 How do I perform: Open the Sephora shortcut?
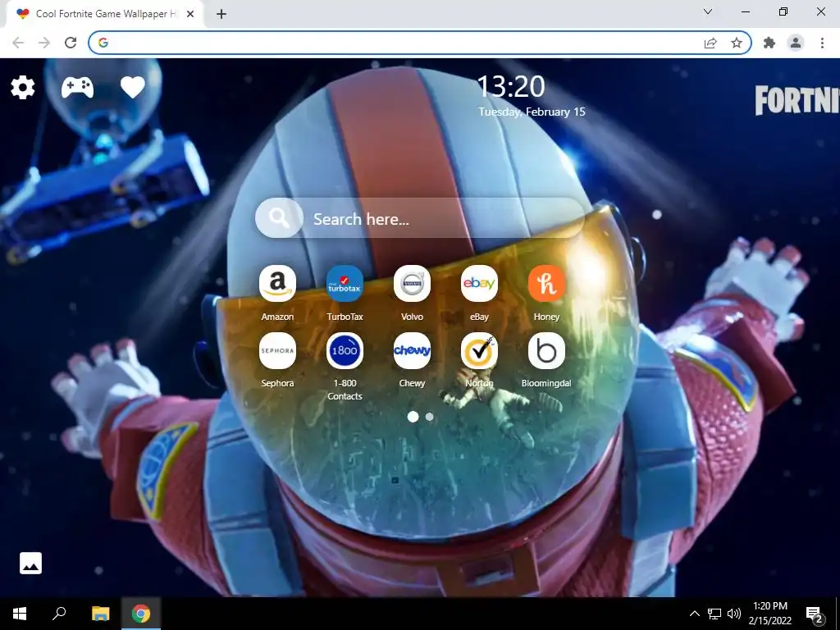point(277,351)
